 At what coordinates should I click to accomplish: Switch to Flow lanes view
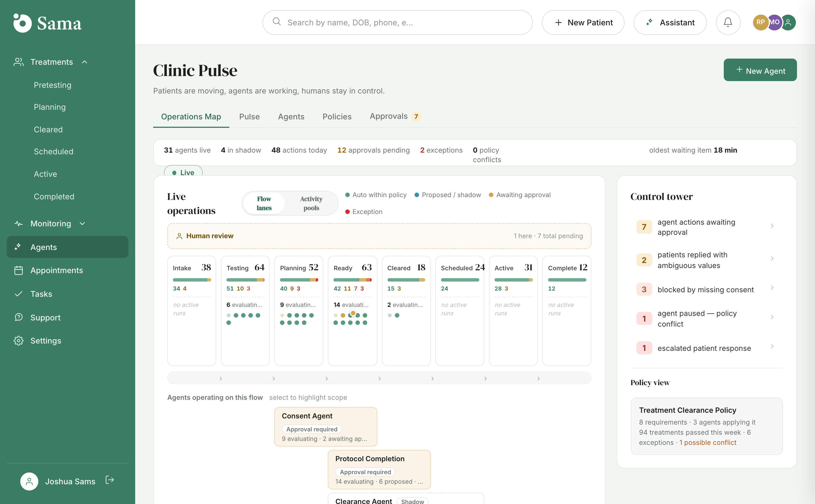click(x=264, y=203)
